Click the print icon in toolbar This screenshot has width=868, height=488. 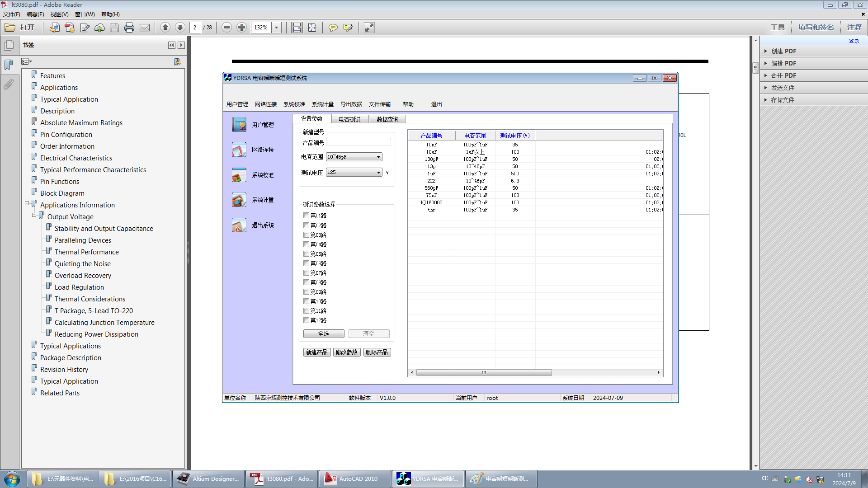tap(129, 28)
